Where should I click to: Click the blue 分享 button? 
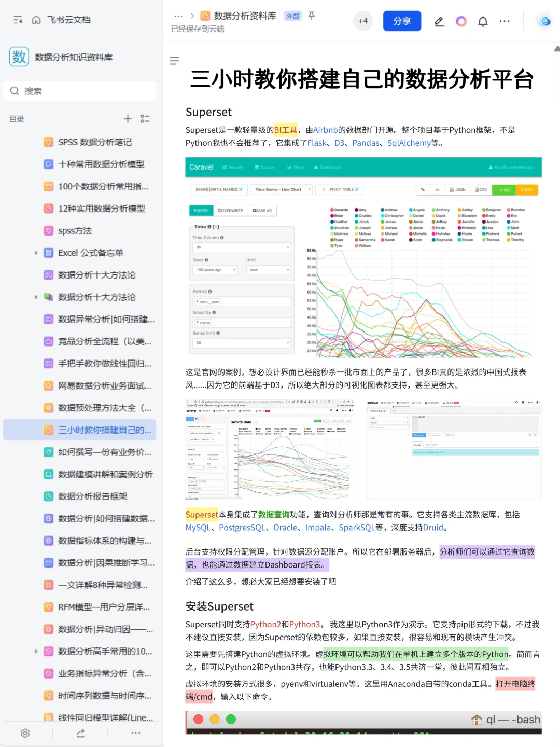point(402,21)
